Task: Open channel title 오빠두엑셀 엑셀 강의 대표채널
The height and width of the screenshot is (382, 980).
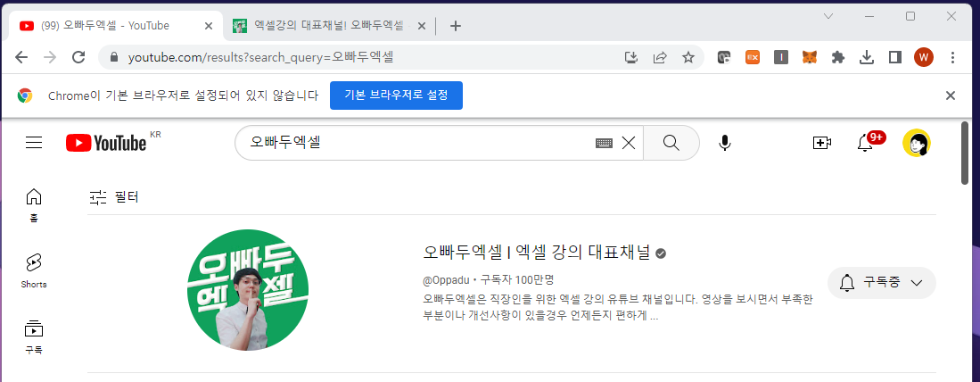Action: coord(537,253)
